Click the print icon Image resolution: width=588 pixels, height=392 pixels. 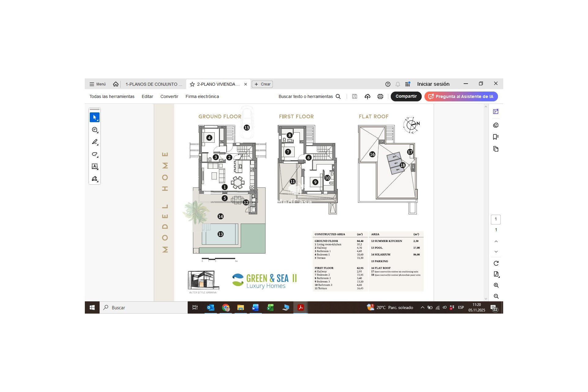380,96
